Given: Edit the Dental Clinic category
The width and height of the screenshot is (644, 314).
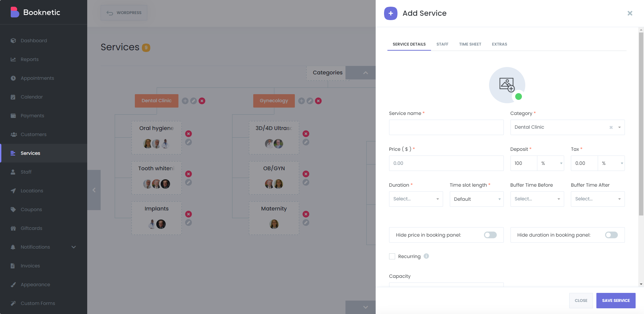Looking at the screenshot, I should tap(194, 101).
